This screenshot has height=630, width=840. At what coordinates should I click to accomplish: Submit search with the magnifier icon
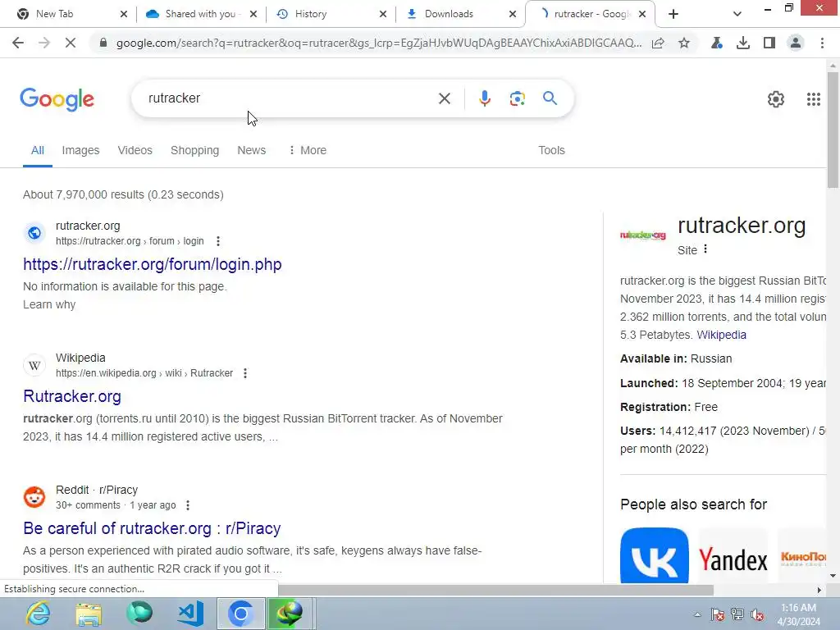click(x=550, y=98)
